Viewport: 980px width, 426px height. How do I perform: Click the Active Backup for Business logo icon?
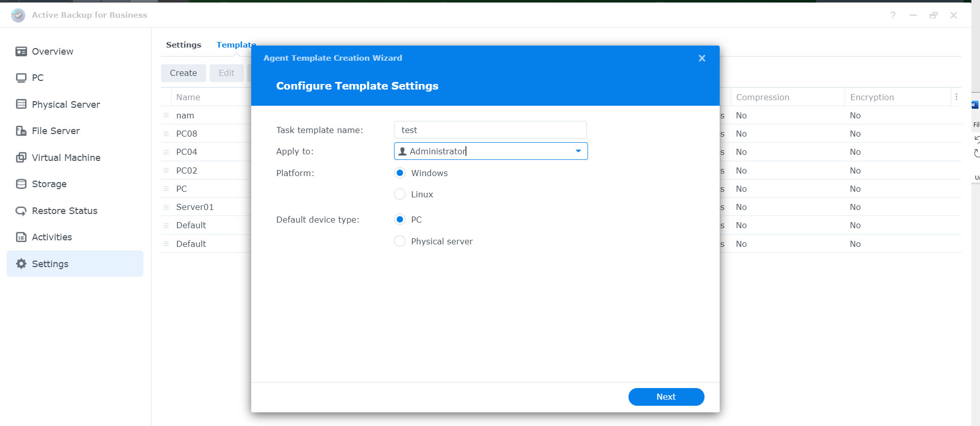18,15
